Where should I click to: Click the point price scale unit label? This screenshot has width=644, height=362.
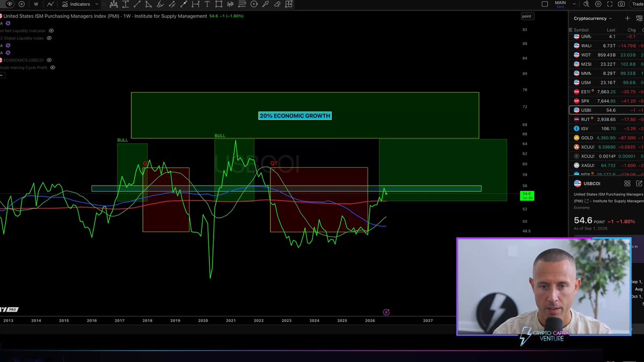pyautogui.click(x=526, y=16)
